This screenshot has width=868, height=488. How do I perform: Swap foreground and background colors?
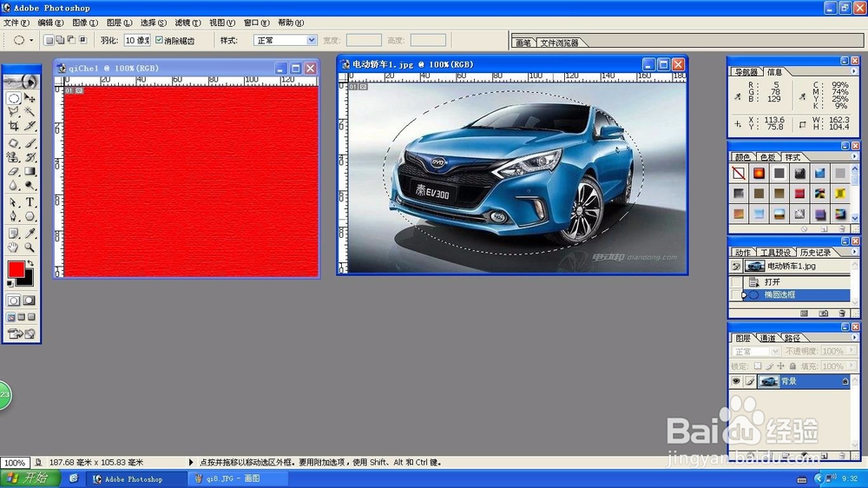pyautogui.click(x=30, y=264)
